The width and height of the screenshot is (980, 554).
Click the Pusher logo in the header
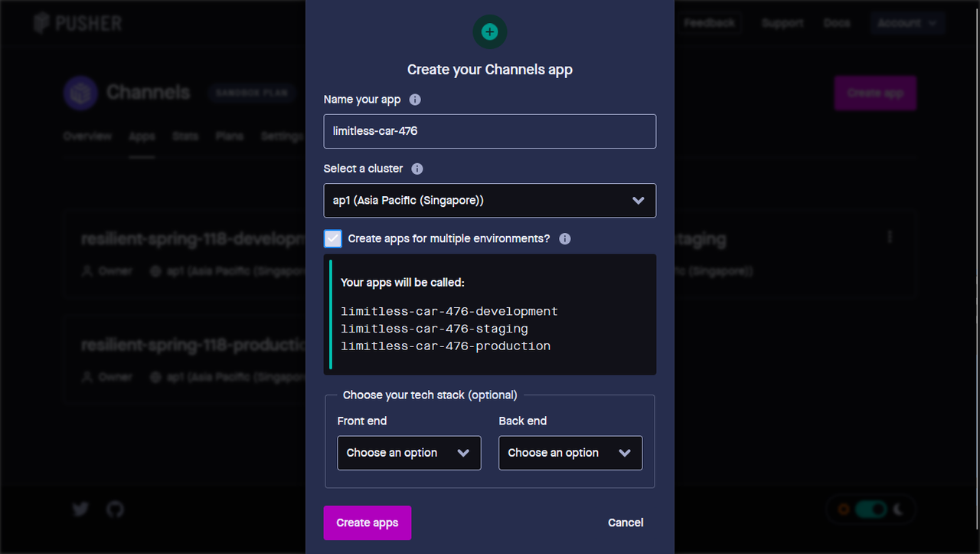click(x=77, y=23)
